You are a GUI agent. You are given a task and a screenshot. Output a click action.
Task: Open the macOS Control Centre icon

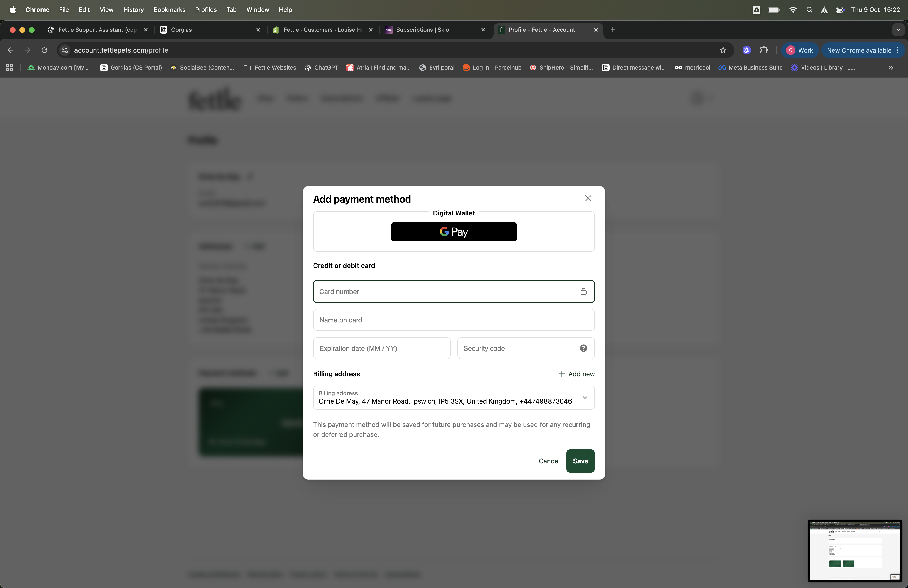[x=840, y=9]
